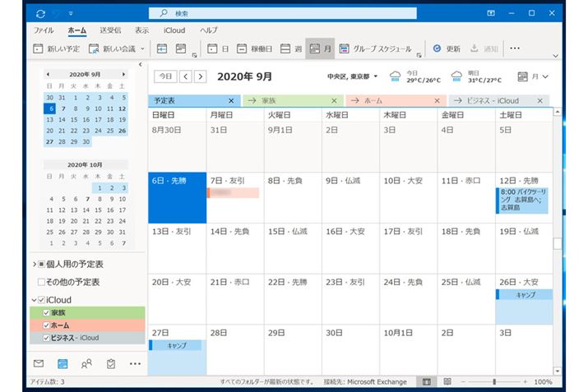Image resolution: width=588 pixels, height=392 pixels.
Task: Switch to work week view 稼働日
Action: click(254, 48)
